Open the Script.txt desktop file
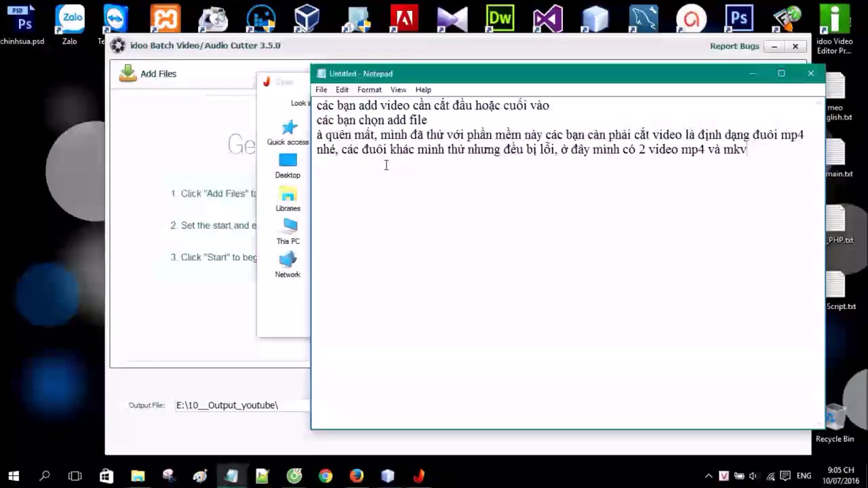 pyautogui.click(x=840, y=291)
